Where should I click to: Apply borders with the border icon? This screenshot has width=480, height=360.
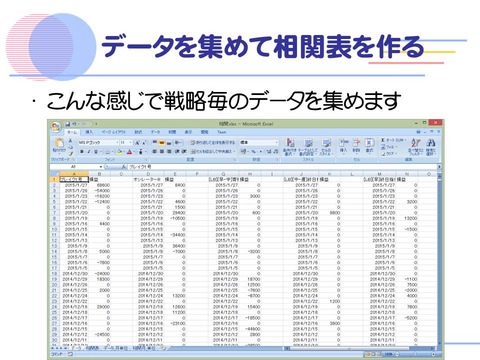point(107,152)
